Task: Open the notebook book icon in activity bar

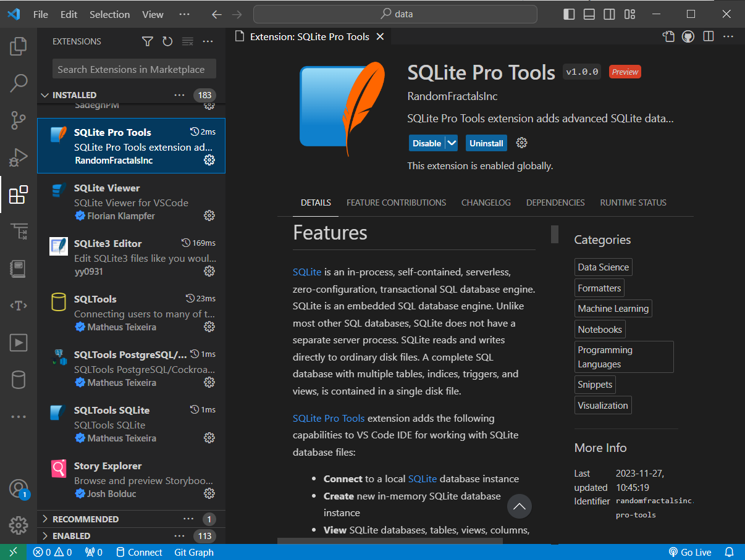Action: (x=19, y=269)
